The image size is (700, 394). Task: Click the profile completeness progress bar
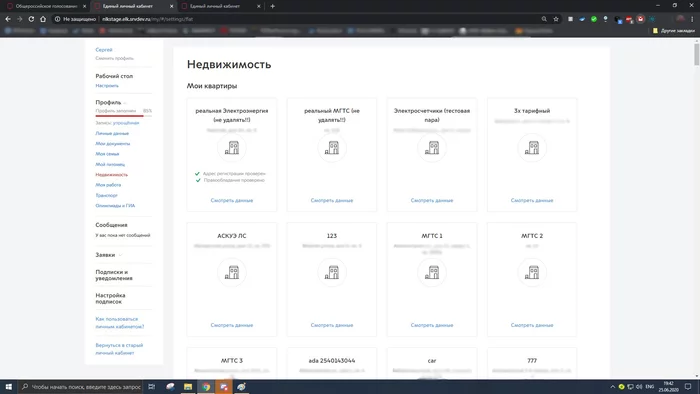pyautogui.click(x=124, y=116)
